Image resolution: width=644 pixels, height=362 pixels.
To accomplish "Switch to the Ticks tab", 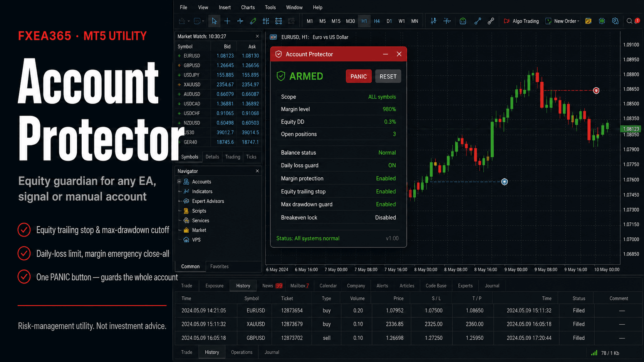I will click(x=251, y=157).
